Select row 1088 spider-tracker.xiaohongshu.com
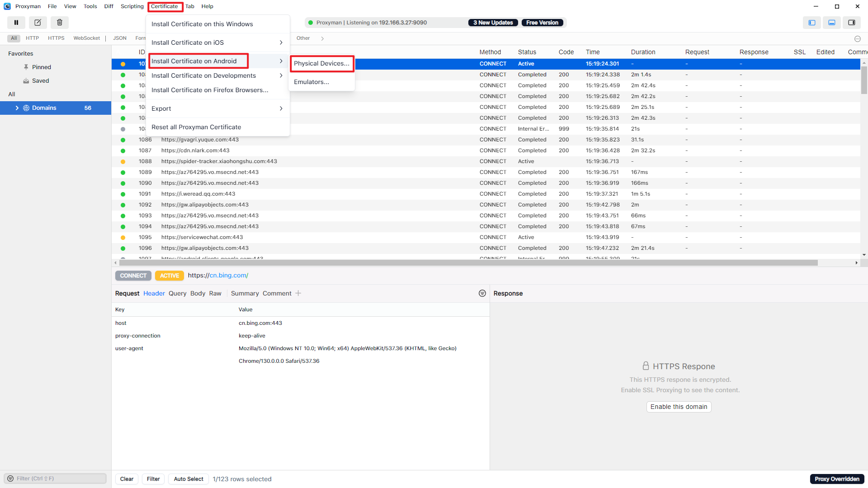The height and width of the screenshot is (488, 868). [486, 161]
